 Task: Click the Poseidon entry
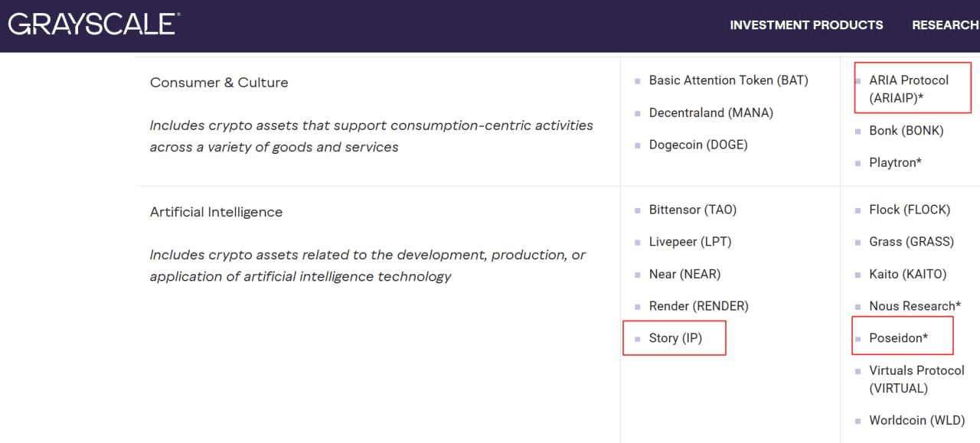click(898, 338)
